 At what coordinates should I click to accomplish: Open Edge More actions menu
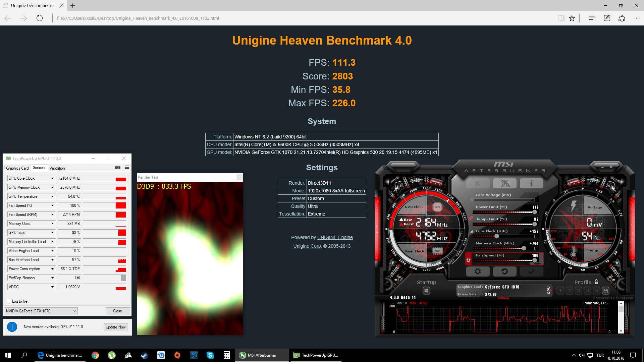pos(637,18)
